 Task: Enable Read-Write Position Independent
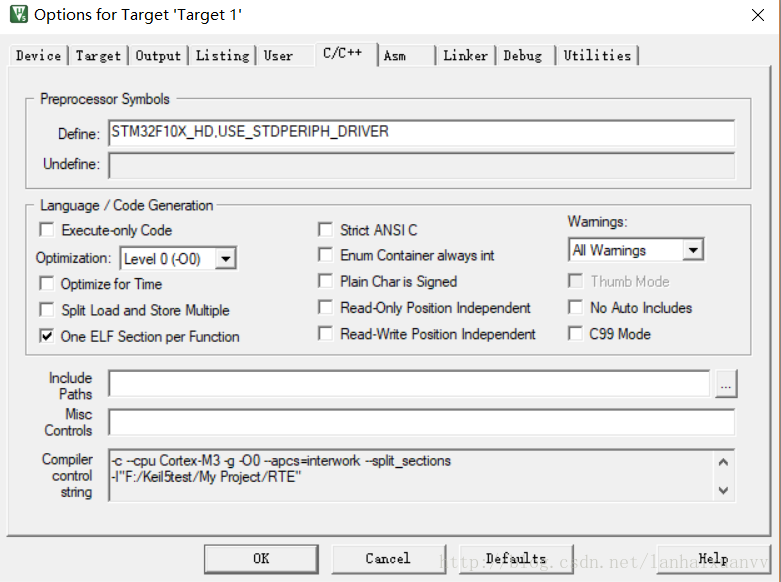[x=325, y=333]
